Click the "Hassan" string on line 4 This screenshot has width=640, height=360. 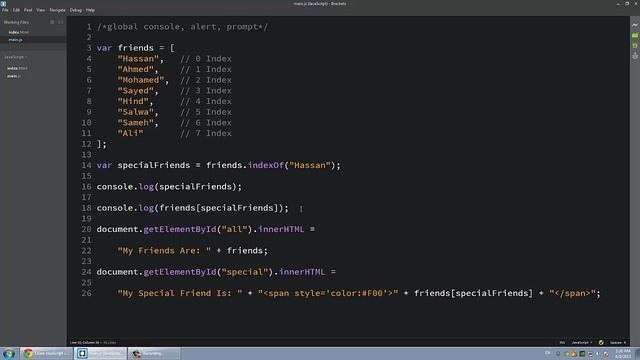pos(138,59)
